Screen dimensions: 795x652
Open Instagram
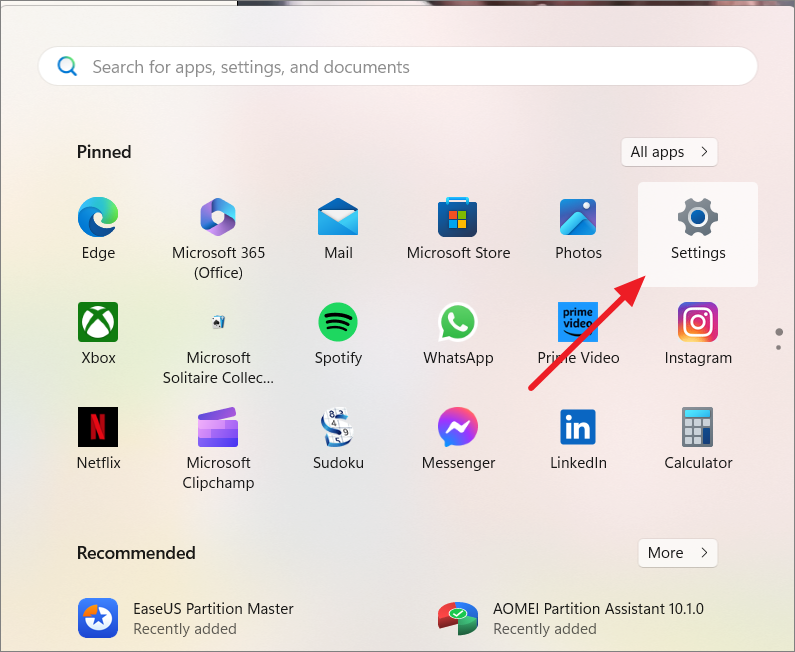pos(698,333)
